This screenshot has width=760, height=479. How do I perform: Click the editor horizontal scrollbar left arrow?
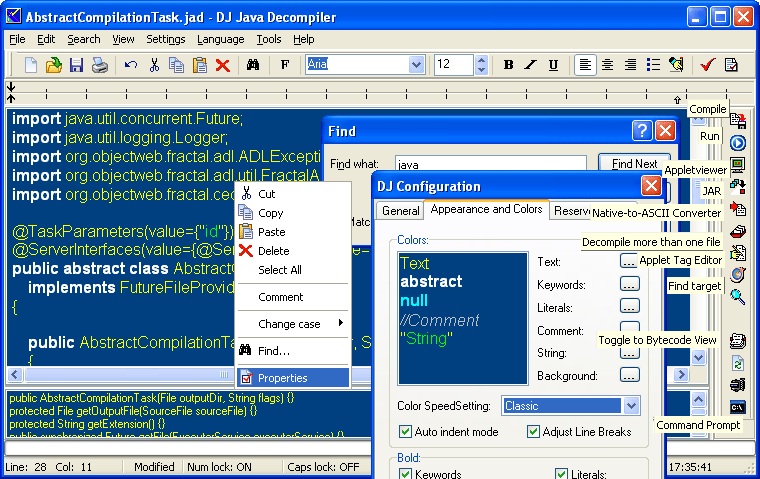tap(15, 374)
